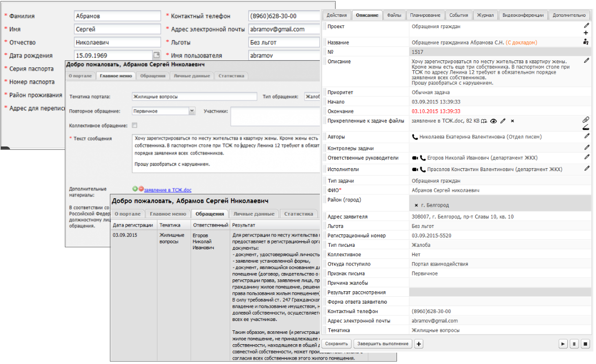
Task: Click the Сохранить button
Action: coord(337,344)
